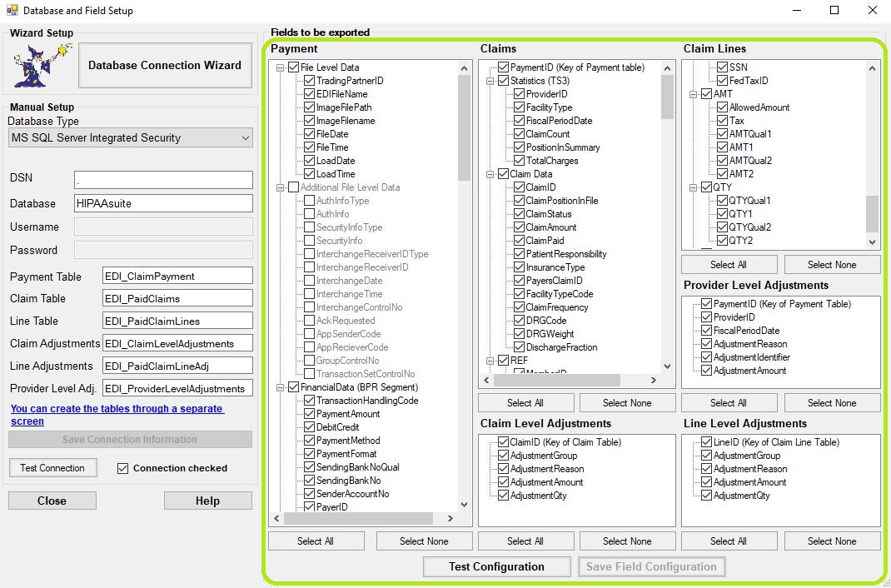Click the Payment list vertical scrollbar thumb

coord(465,127)
